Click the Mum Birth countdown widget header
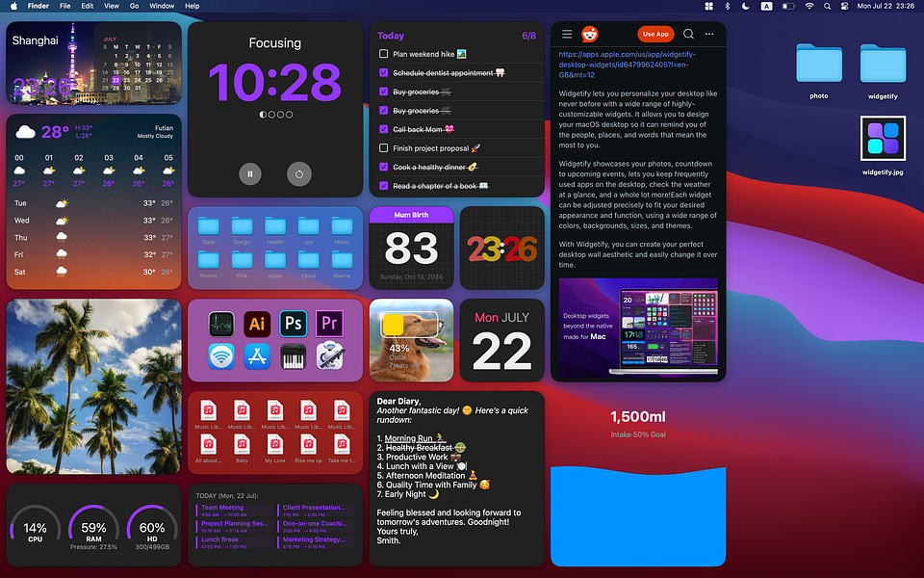This screenshot has width=924, height=578. (411, 215)
